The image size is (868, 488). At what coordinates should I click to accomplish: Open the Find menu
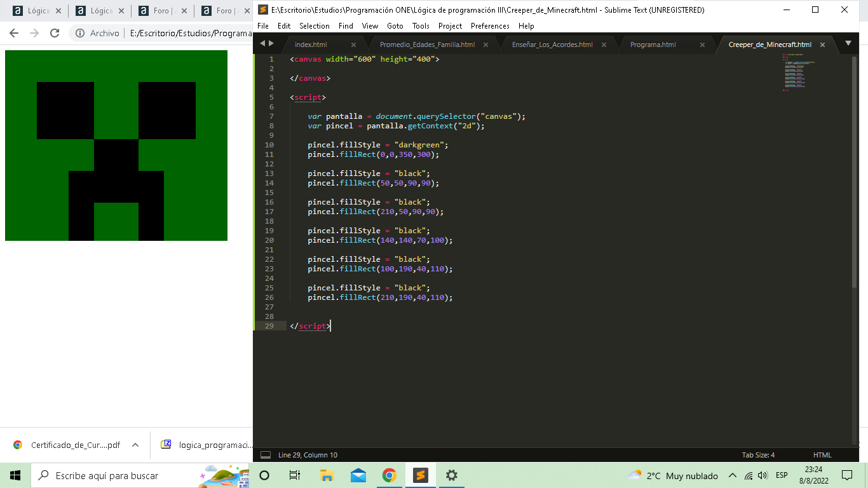pos(346,26)
